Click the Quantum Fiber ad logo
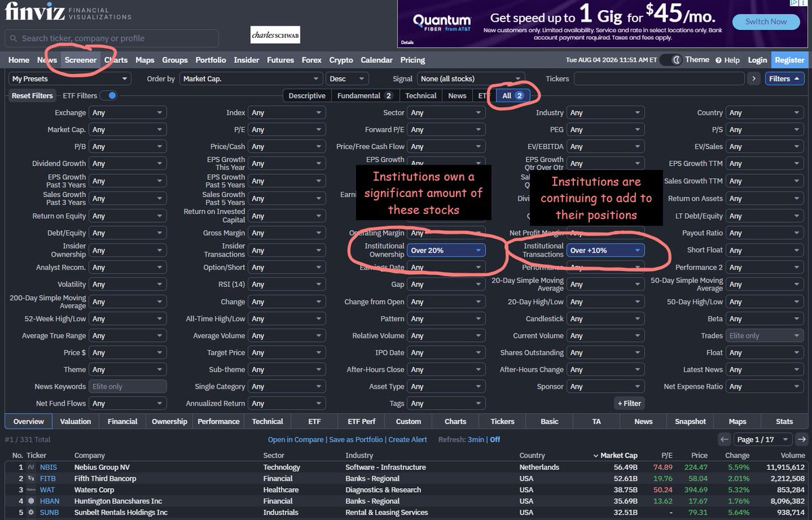 tap(442, 22)
